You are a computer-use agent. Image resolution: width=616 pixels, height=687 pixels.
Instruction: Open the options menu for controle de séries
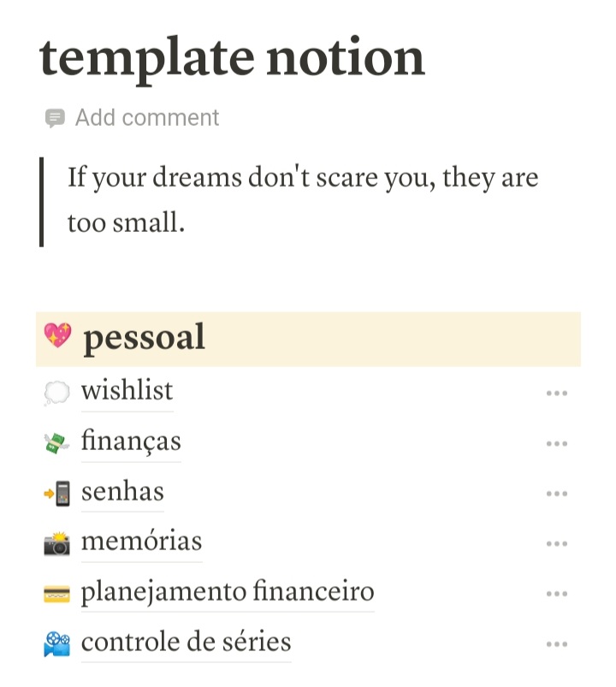(x=558, y=643)
